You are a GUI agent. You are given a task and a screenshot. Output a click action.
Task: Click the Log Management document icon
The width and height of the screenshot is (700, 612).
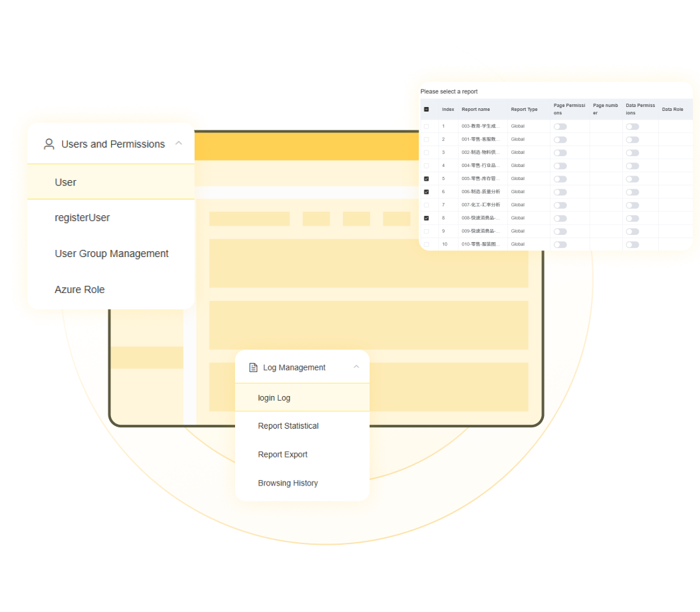[x=253, y=368]
